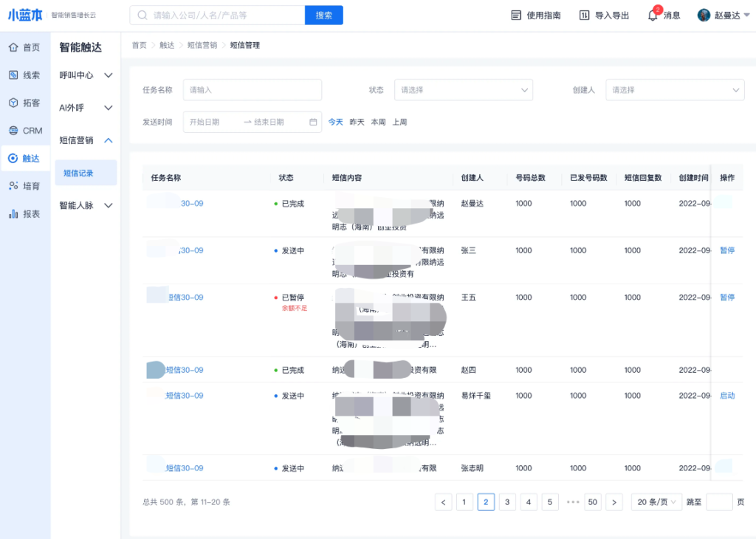
Task: Go to page 3 in pagination
Action: click(507, 502)
